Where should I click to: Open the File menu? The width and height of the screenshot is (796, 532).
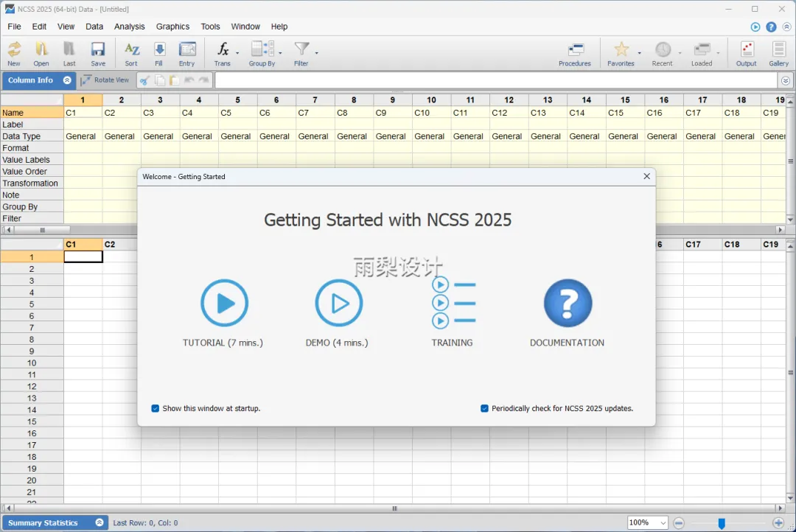pos(14,27)
